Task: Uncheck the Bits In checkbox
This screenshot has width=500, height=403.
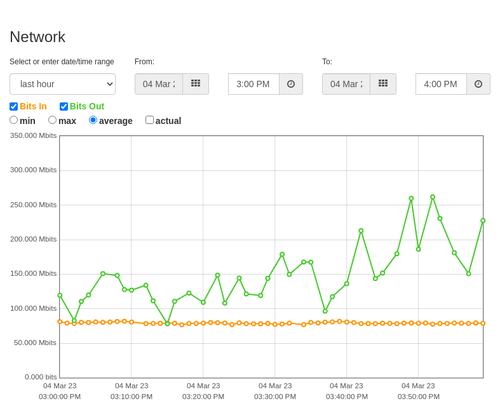Action: coord(14,106)
